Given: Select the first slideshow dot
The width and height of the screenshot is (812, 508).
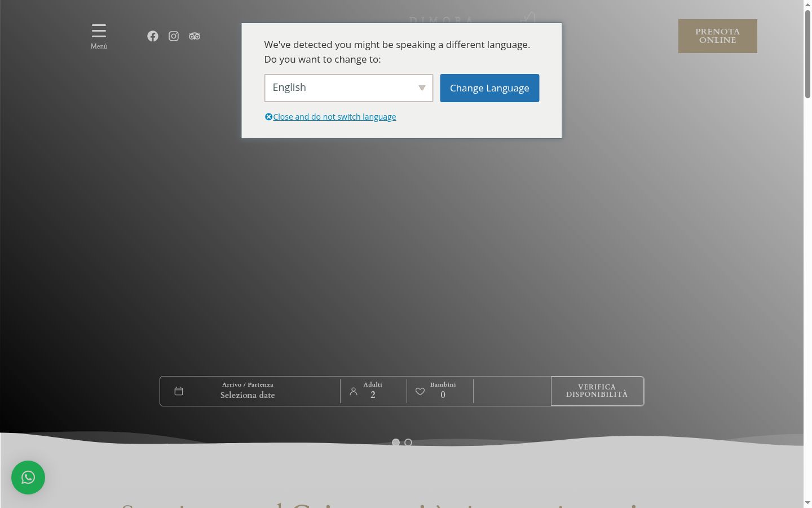Looking at the screenshot, I should (396, 443).
